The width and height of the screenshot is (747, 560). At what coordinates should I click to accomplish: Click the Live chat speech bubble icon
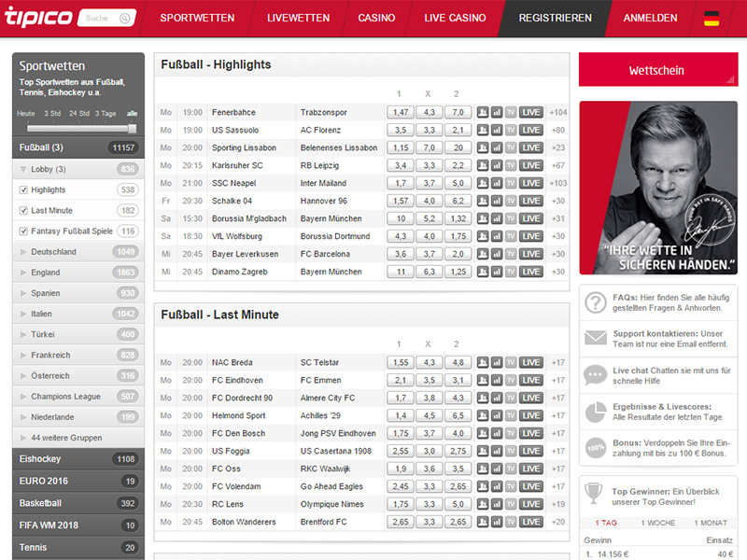pos(596,375)
